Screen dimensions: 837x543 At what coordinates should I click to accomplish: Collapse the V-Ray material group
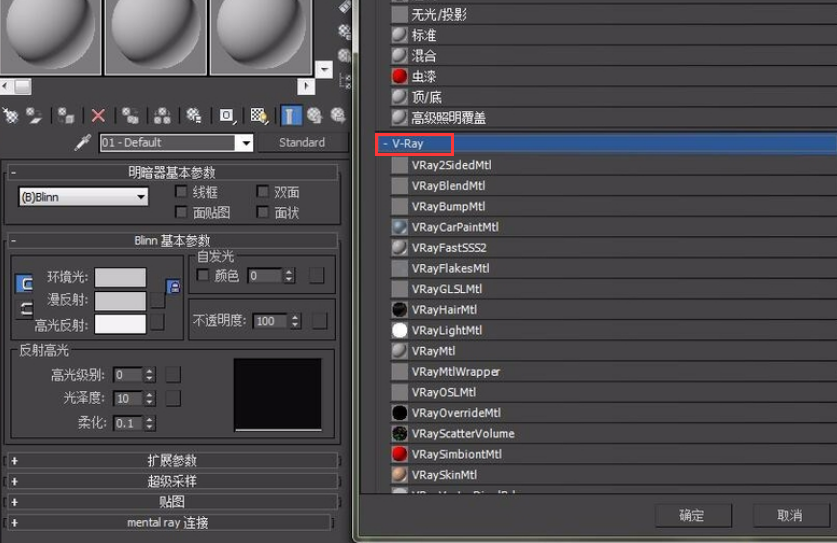tap(385, 144)
